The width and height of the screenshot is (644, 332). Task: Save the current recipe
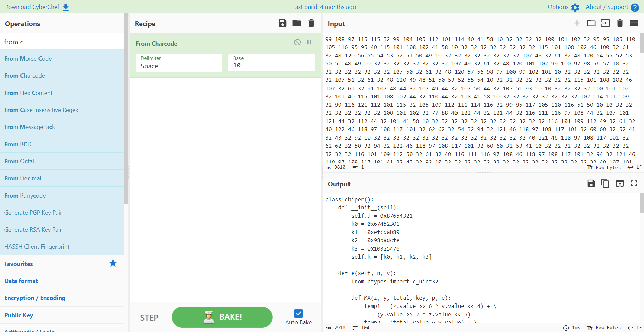pyautogui.click(x=282, y=23)
